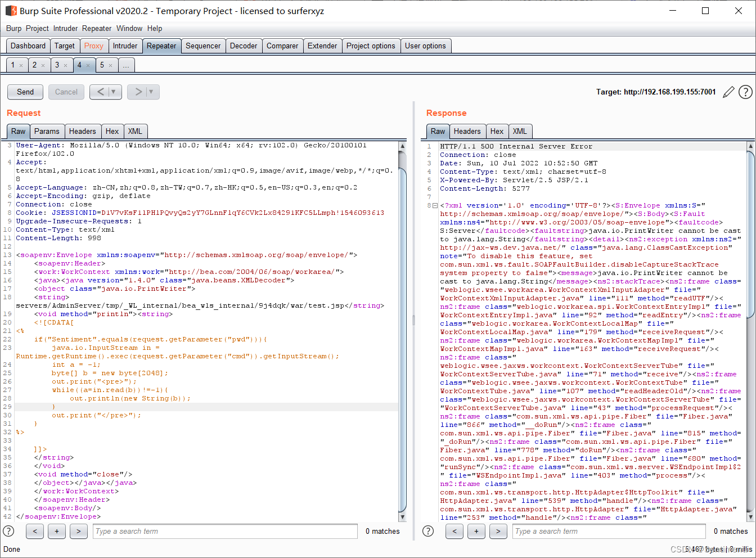Viewport: 756px width, 558px height.
Task: Switch to the Sequencer tab
Action: (203, 46)
